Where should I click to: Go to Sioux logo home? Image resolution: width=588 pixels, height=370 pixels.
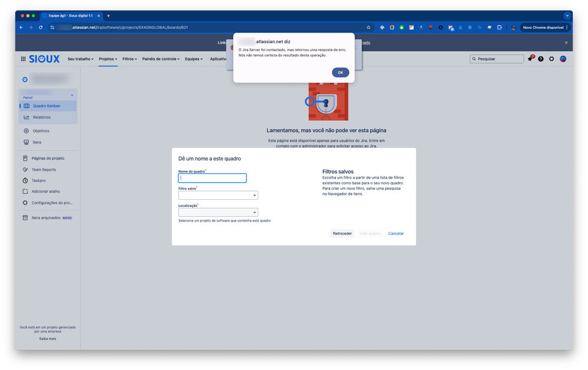[44, 59]
